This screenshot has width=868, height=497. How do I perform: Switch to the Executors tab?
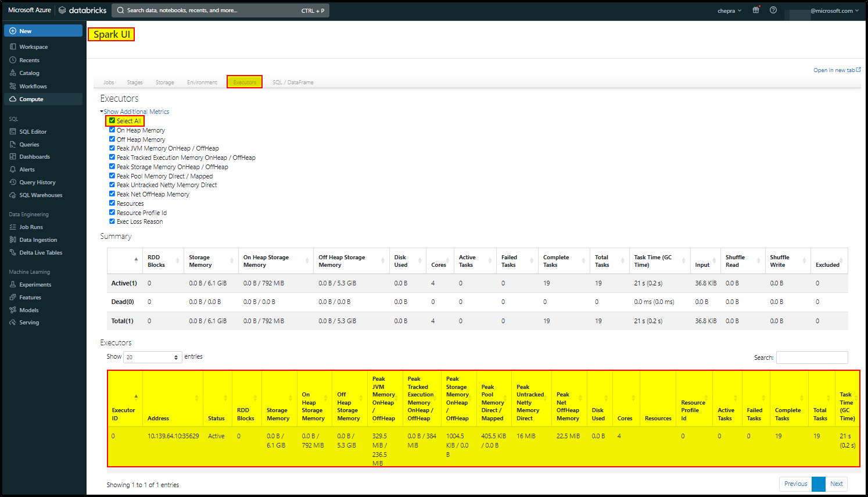coord(245,83)
